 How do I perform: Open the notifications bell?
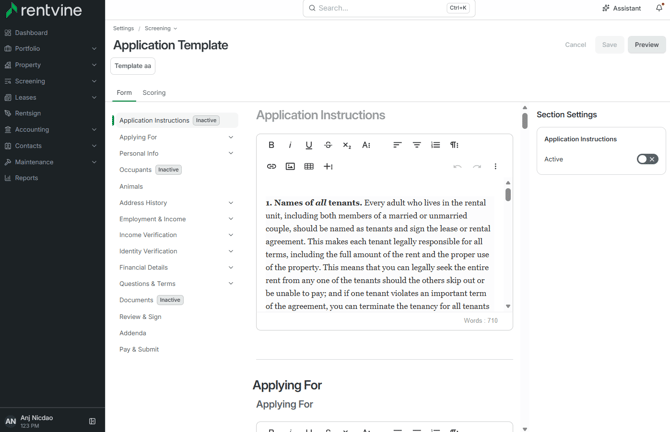point(659,8)
